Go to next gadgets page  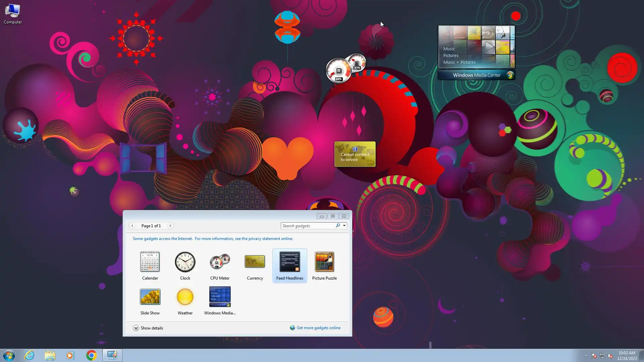tap(170, 226)
